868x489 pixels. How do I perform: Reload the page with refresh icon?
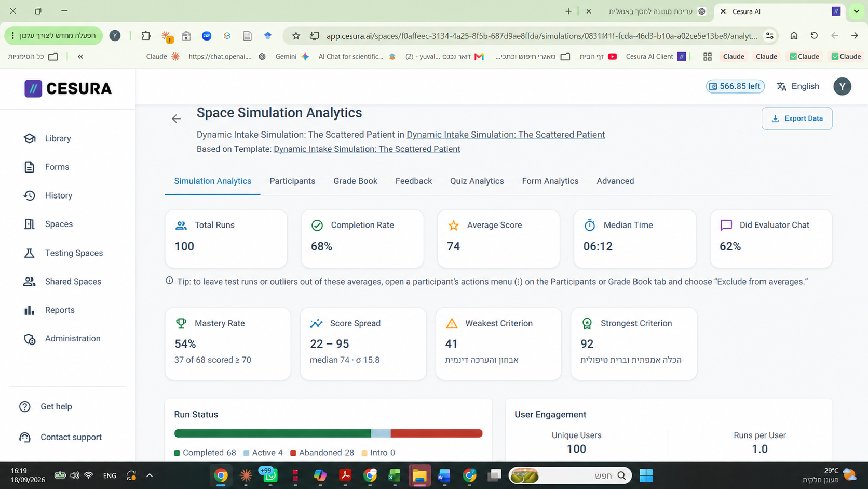coord(814,36)
